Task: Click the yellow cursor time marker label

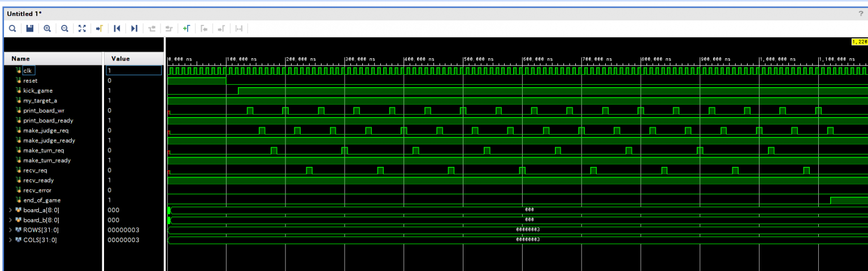Action: [x=859, y=42]
